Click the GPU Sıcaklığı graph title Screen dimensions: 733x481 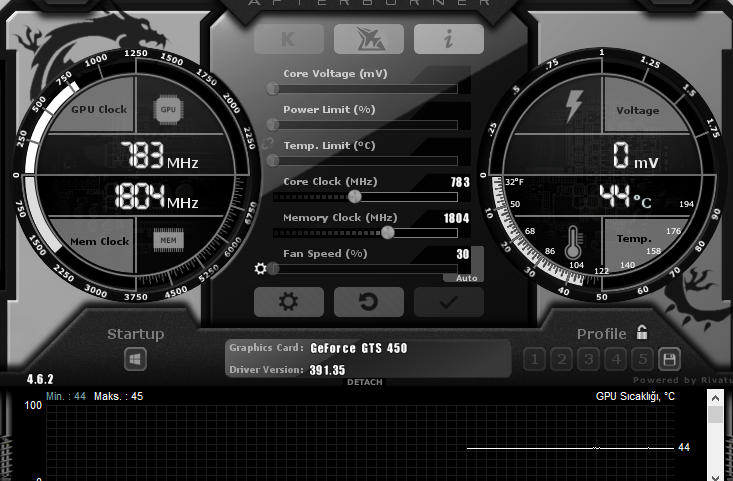tap(635, 396)
